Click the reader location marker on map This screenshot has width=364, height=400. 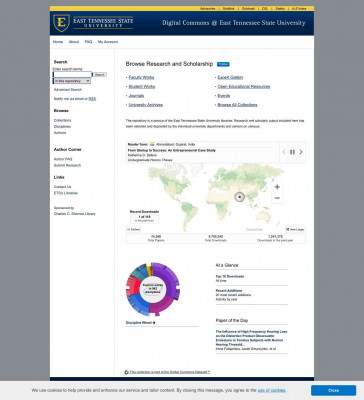point(239,197)
